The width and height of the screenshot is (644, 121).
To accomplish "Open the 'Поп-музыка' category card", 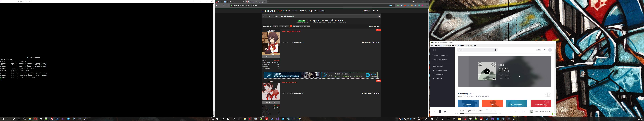I will (x=541, y=103).
